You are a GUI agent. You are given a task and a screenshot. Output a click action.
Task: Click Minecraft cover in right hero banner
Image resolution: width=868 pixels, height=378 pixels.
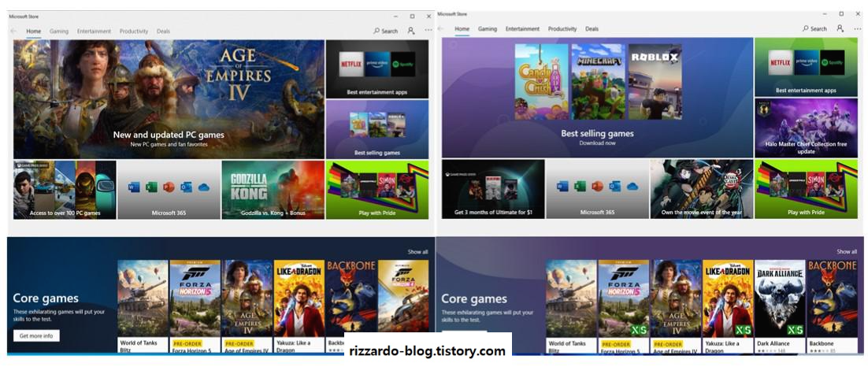(x=599, y=82)
